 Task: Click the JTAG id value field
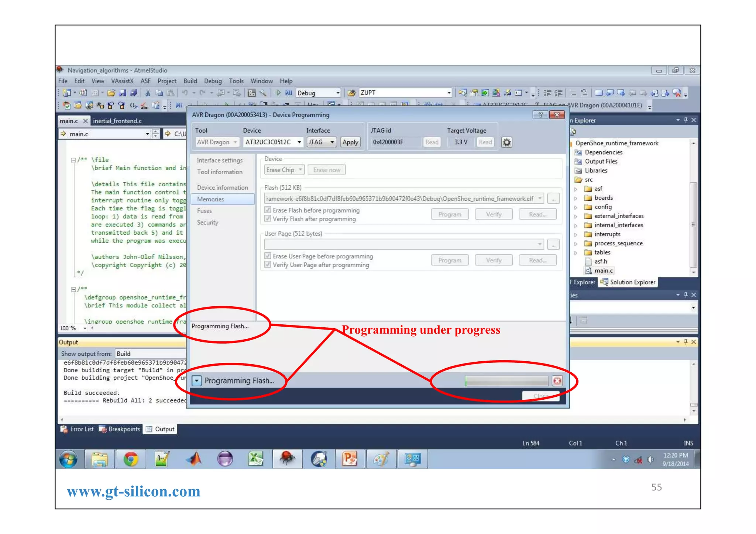click(x=396, y=142)
